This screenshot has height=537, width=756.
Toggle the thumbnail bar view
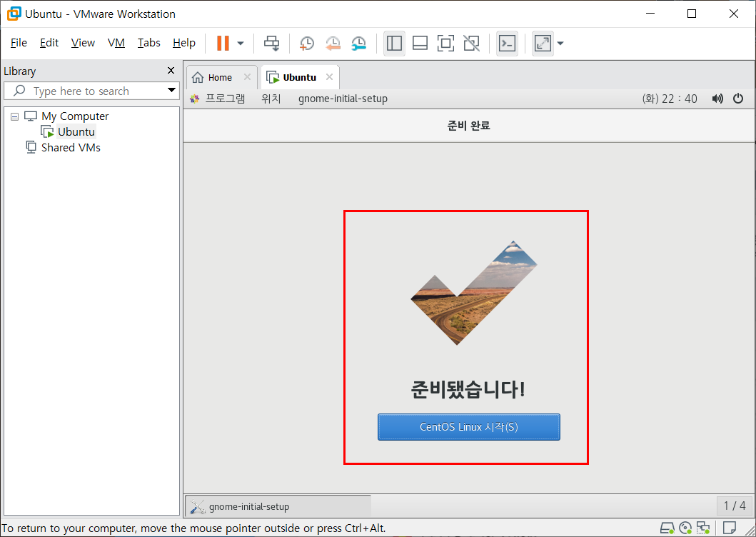(420, 43)
